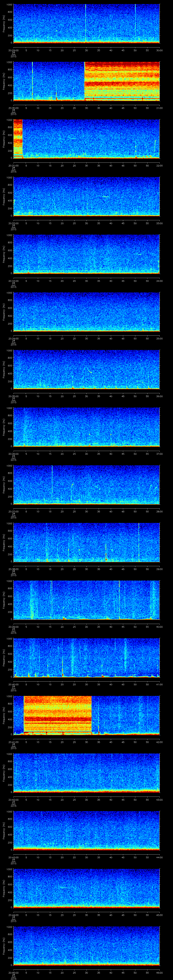173x980 pixels.
Task: Click the '20:39:00' start time label
Action: click(x=13, y=627)
